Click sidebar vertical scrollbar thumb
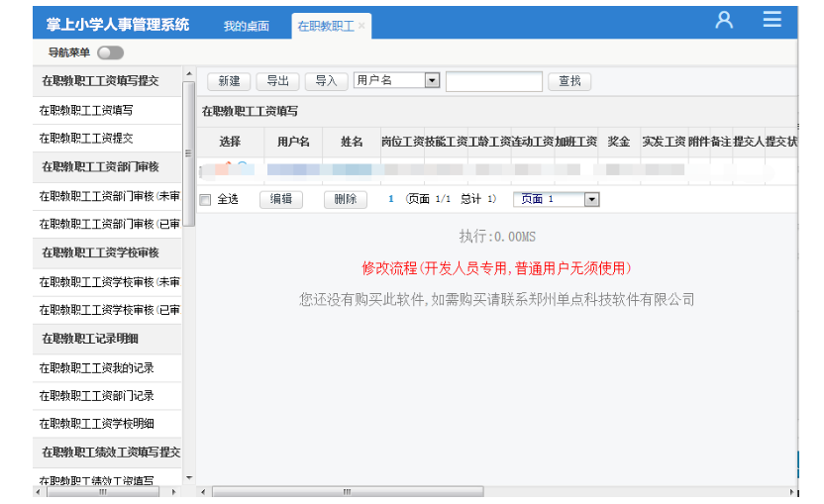 point(188,154)
